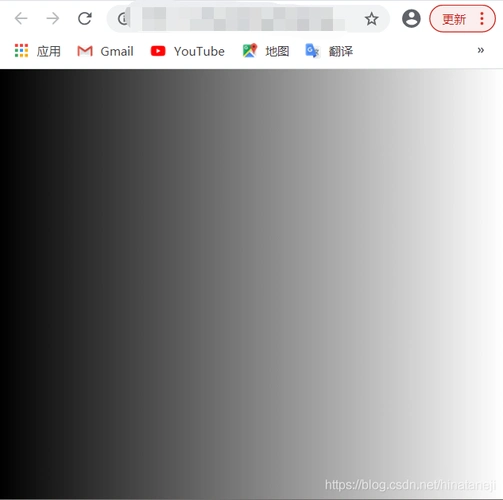The height and width of the screenshot is (500, 503).
Task: Open the YouTube bookmark
Action: point(188,51)
